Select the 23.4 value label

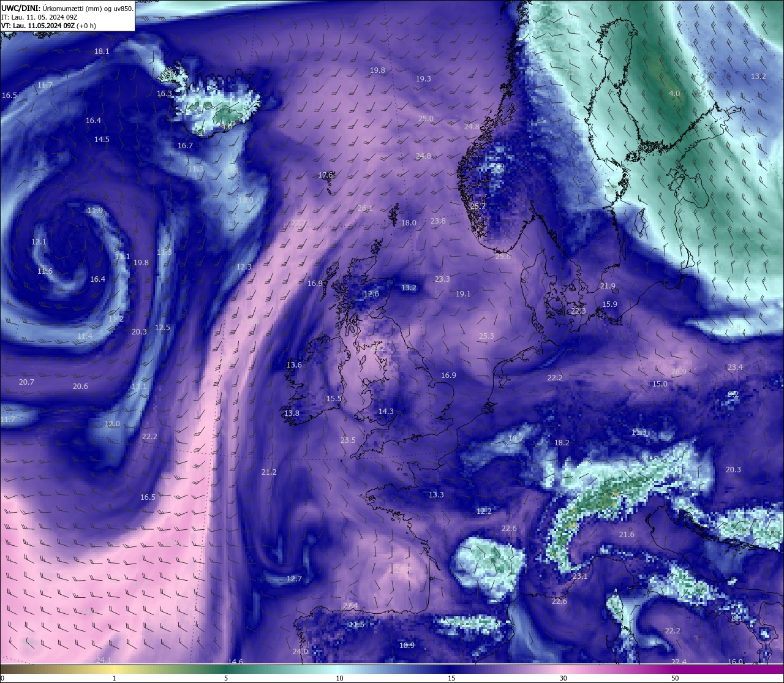(735, 368)
